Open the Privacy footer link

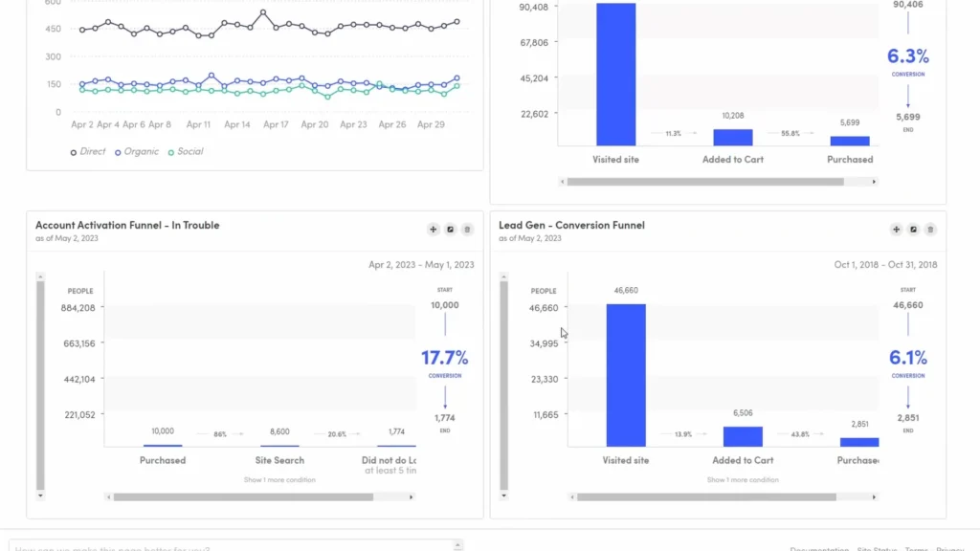tap(950, 548)
